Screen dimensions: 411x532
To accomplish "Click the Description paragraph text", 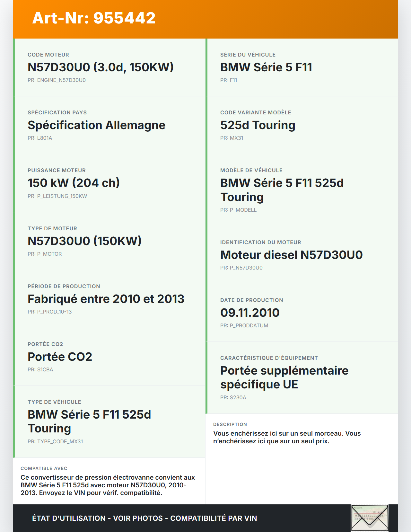I will 287,437.
